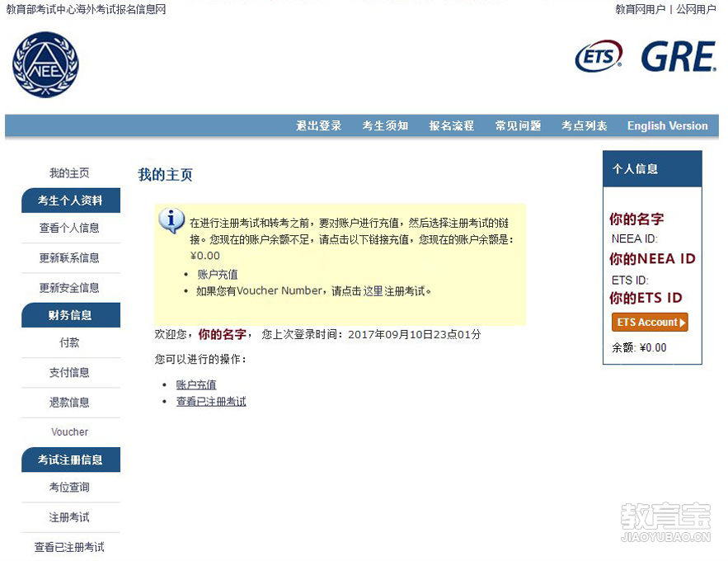Switch to English Version
The height and width of the screenshot is (561, 728).
pyautogui.click(x=668, y=126)
